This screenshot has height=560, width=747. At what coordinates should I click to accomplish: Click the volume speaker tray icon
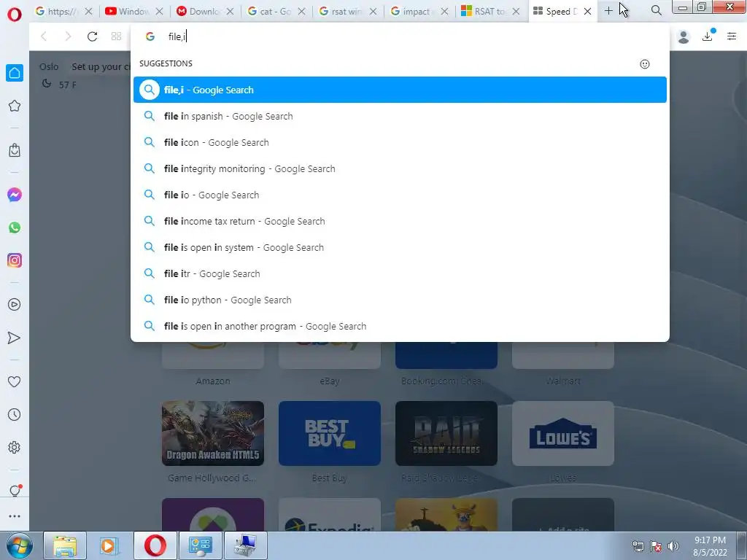click(673, 546)
